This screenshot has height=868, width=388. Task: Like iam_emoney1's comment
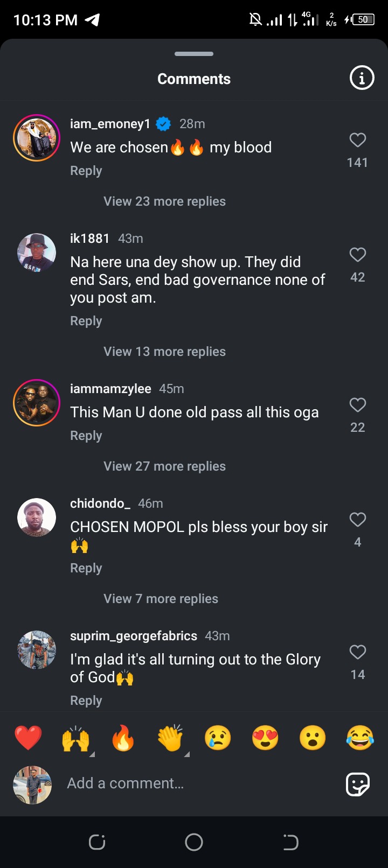point(358,141)
